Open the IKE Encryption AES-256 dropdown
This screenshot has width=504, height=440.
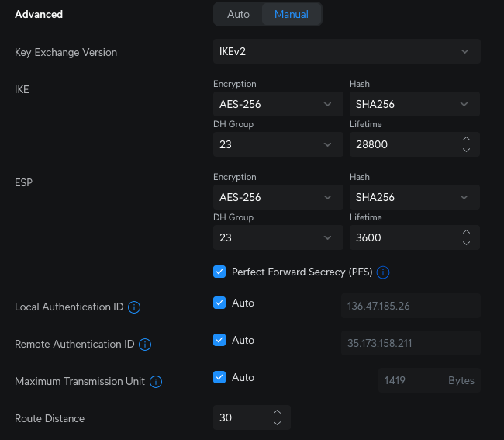pyautogui.click(x=278, y=104)
